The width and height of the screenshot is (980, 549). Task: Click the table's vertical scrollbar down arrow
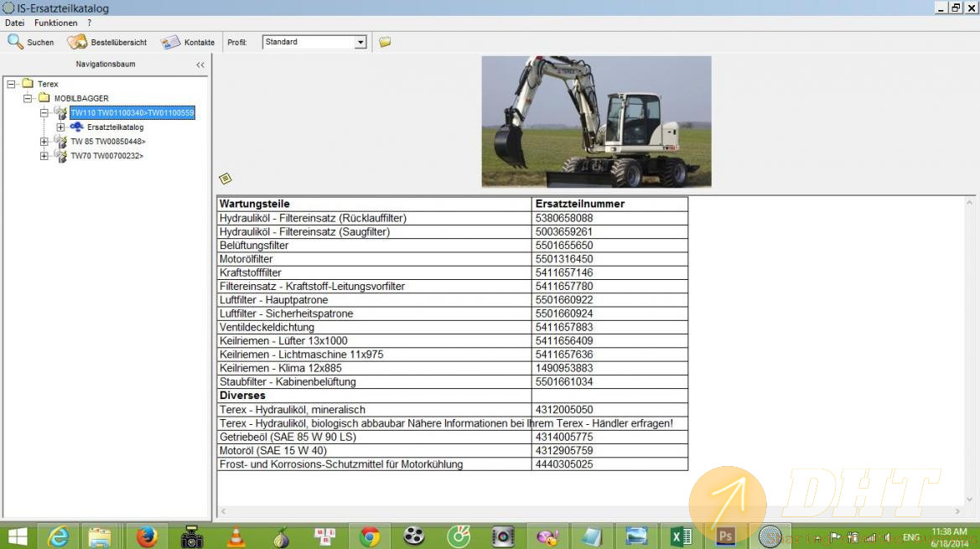tap(969, 500)
